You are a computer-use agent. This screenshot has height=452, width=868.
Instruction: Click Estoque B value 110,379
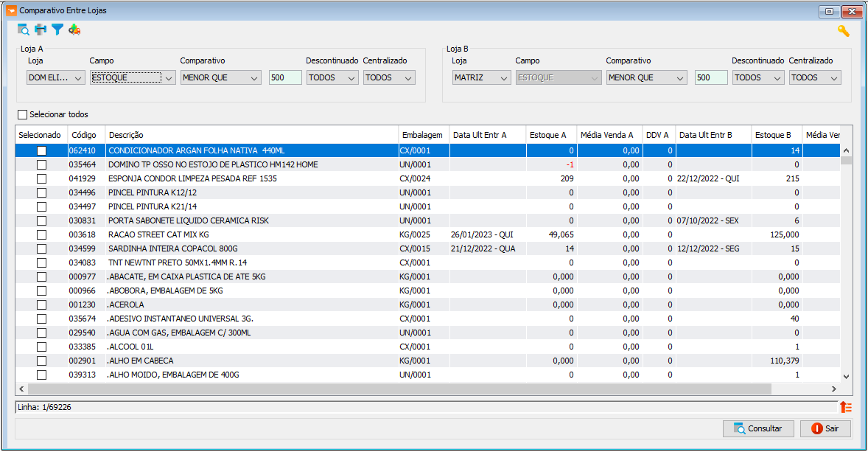click(785, 361)
